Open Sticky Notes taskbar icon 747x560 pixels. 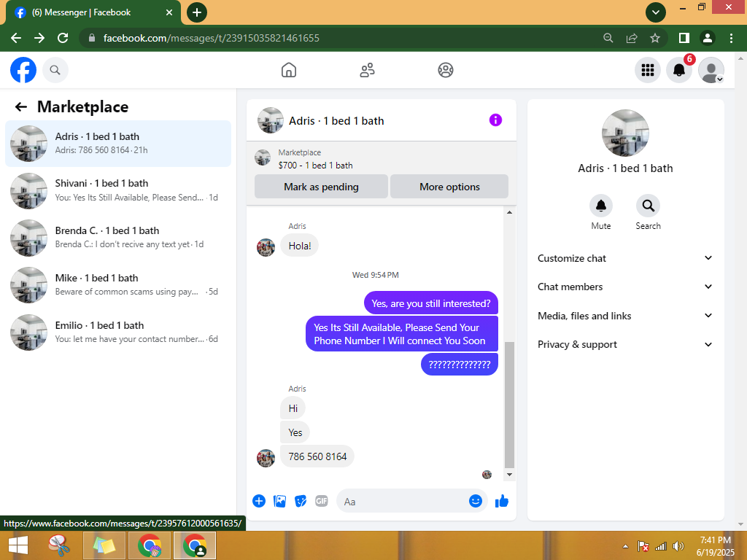coord(104,545)
